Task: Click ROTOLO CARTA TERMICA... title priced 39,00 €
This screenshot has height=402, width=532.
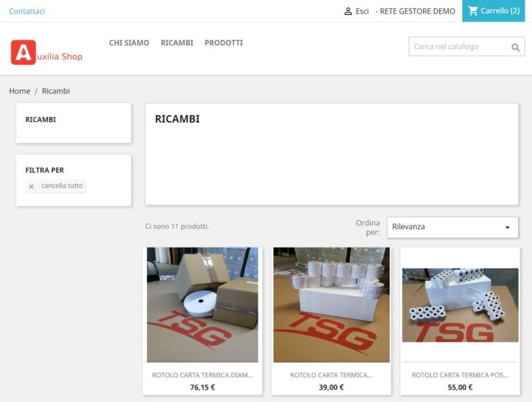Action: pyautogui.click(x=331, y=375)
